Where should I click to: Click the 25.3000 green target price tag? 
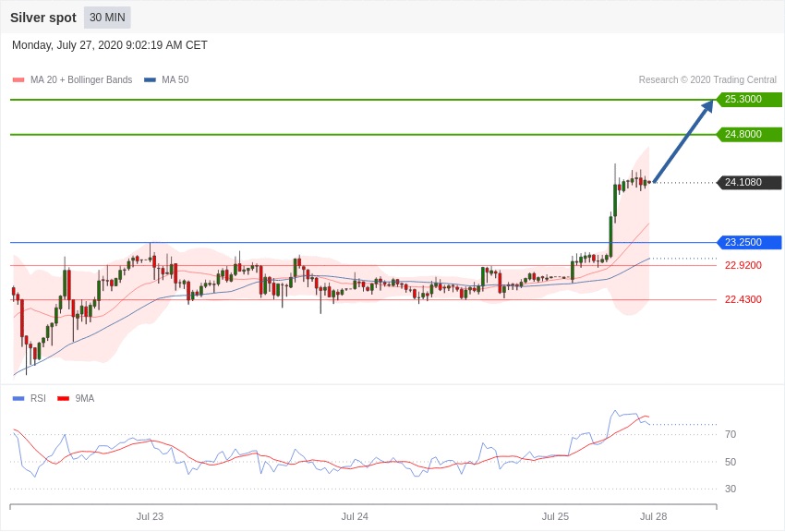(x=750, y=99)
